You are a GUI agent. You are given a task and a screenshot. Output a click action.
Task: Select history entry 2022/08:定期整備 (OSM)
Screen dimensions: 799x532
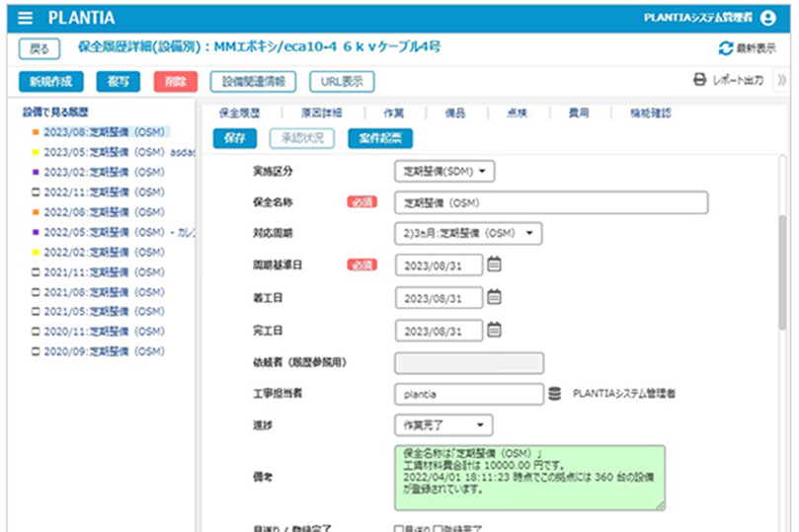(105, 212)
